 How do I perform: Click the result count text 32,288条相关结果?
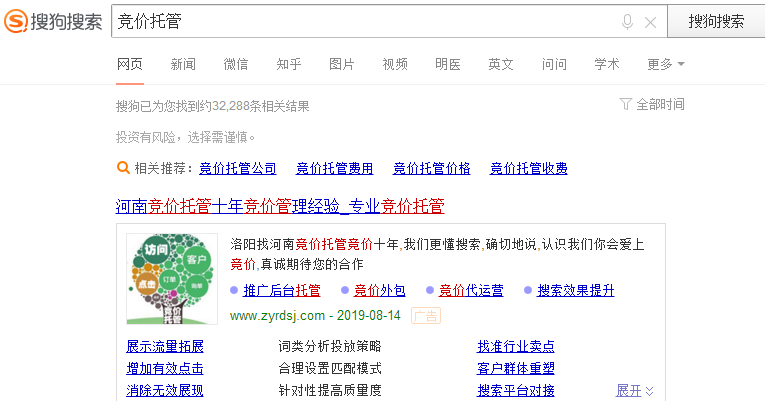(261, 106)
